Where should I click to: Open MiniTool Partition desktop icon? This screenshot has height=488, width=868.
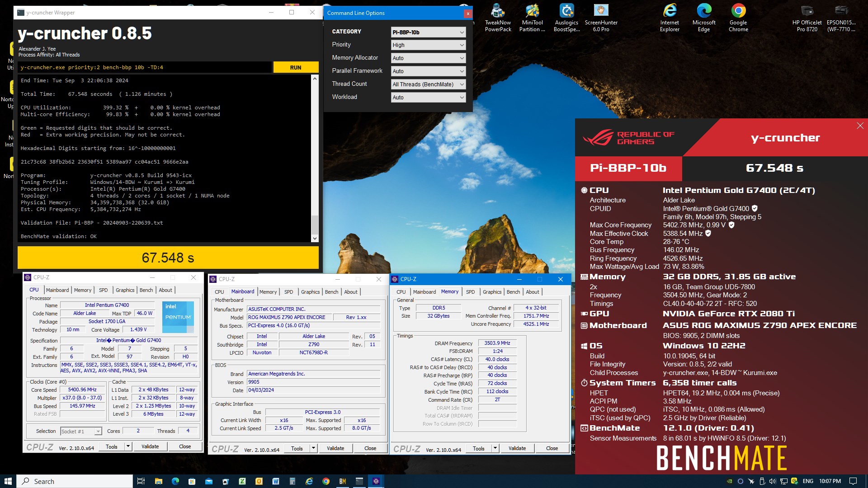(x=532, y=18)
